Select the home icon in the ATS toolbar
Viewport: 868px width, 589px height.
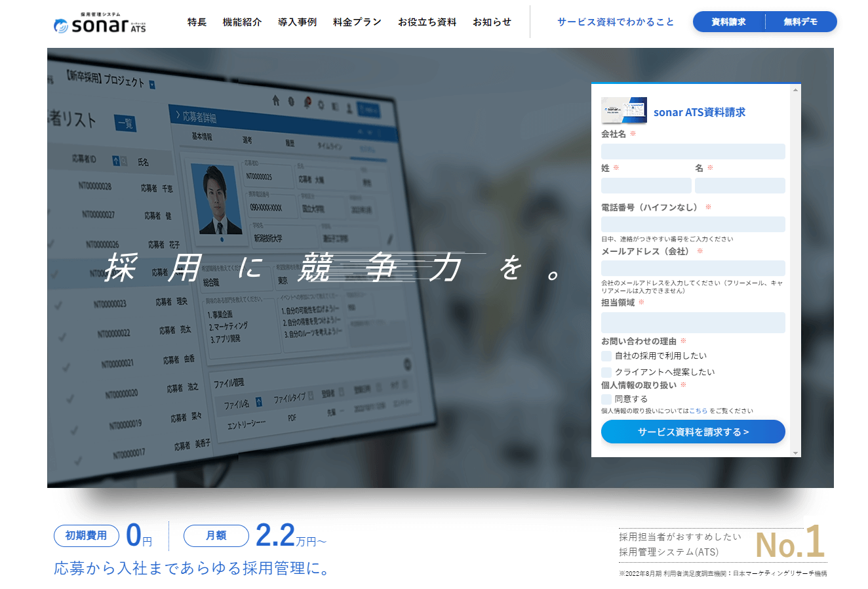[x=275, y=102]
